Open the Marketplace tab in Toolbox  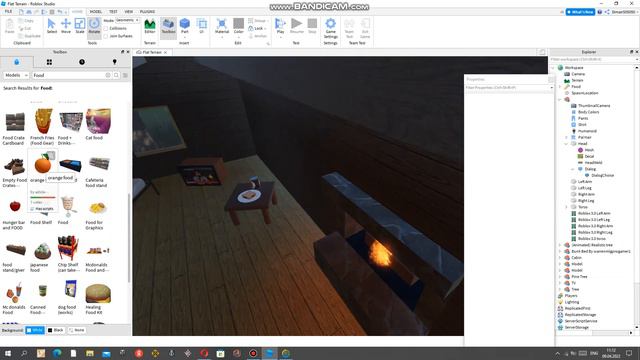tap(16, 62)
